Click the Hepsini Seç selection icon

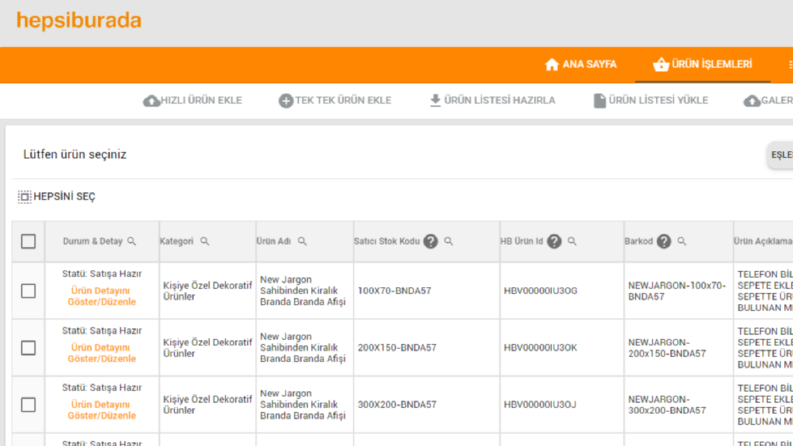[24, 197]
